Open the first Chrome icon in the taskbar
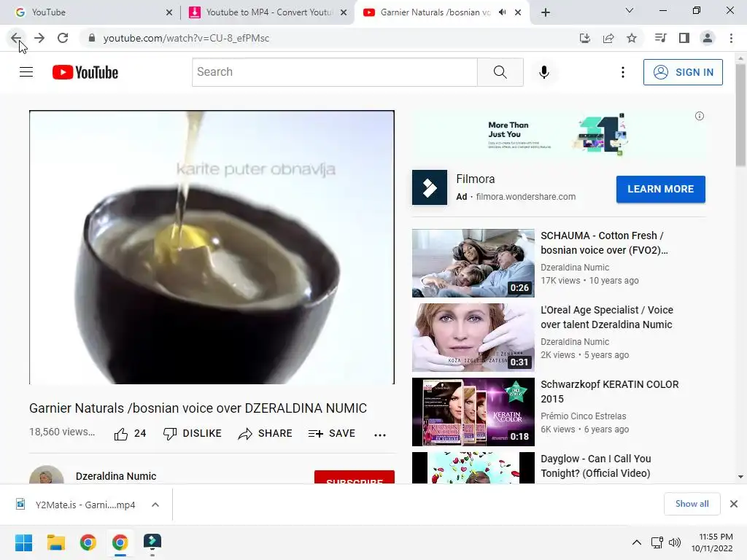 [x=88, y=542]
